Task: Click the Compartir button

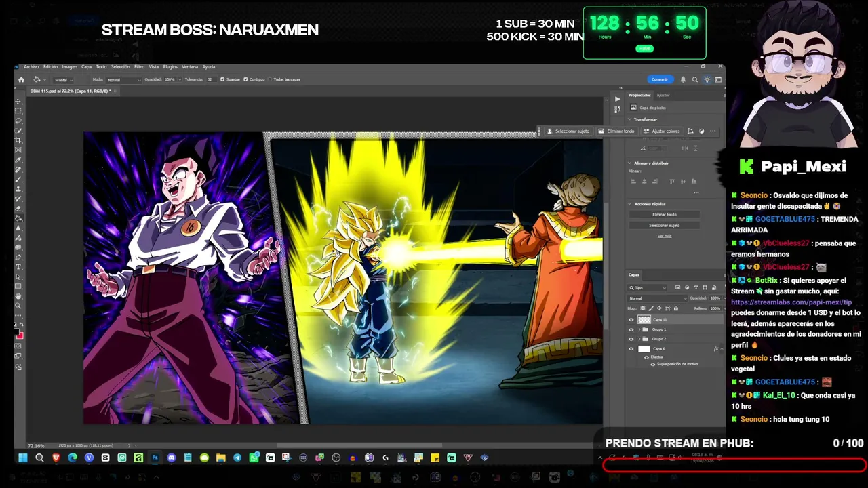Action: (660, 79)
